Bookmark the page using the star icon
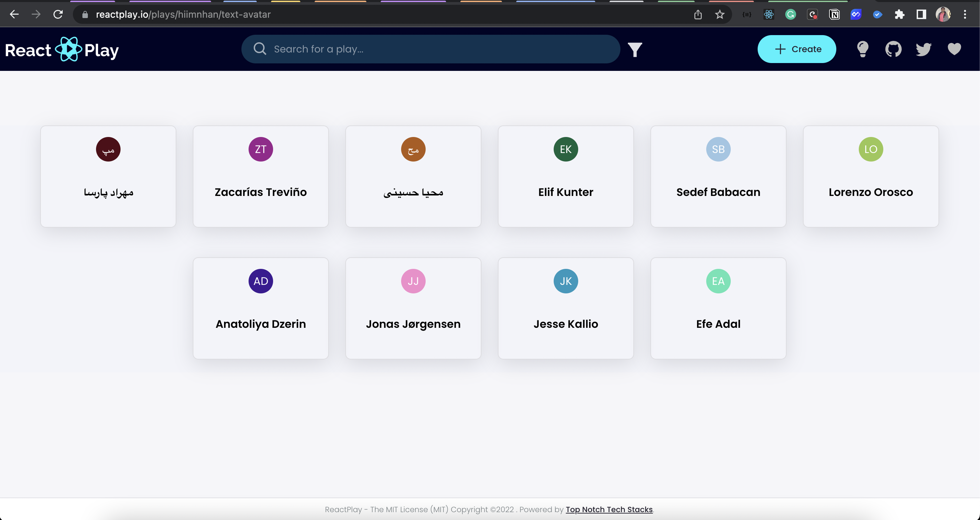This screenshot has width=980, height=520. pyautogui.click(x=719, y=14)
